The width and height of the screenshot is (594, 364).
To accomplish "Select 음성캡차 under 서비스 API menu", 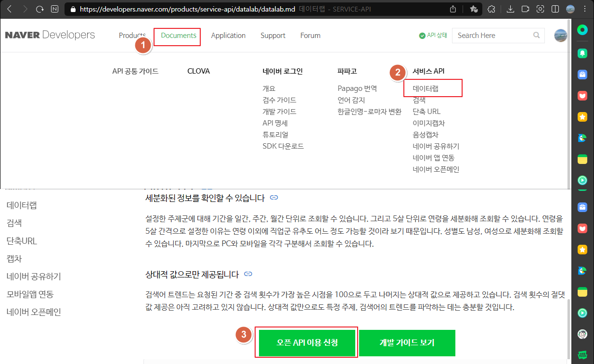I will click(x=426, y=135).
